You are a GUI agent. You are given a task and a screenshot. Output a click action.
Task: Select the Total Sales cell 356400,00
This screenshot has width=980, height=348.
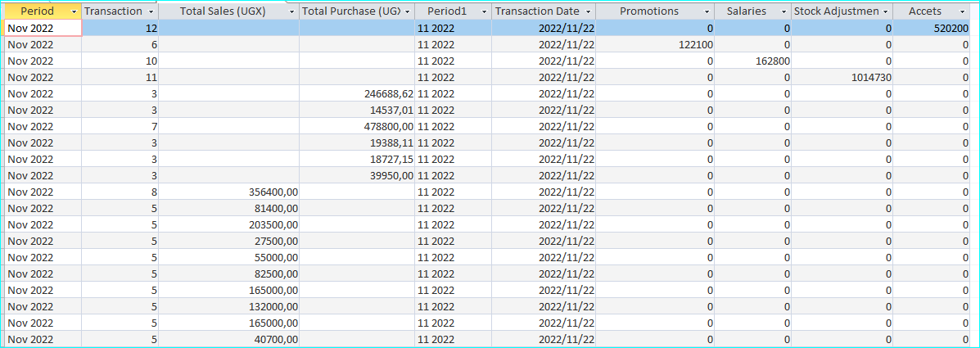click(x=228, y=192)
